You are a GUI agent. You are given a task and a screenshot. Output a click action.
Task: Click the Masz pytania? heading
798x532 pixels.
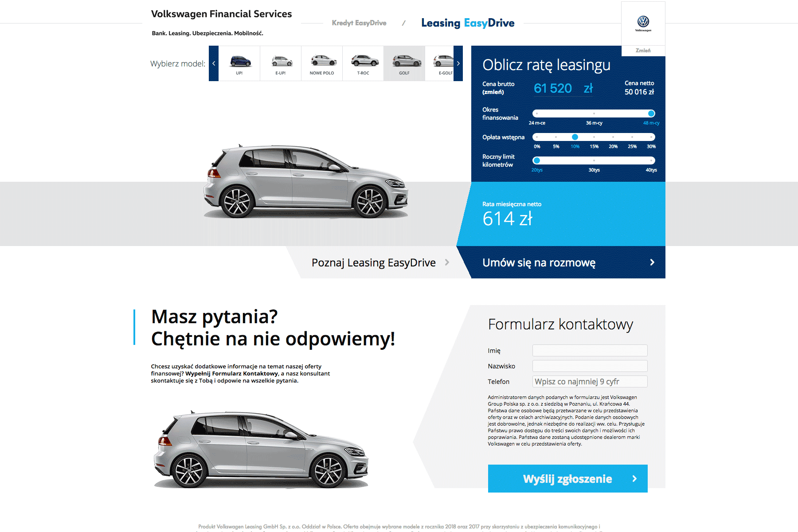click(x=215, y=317)
